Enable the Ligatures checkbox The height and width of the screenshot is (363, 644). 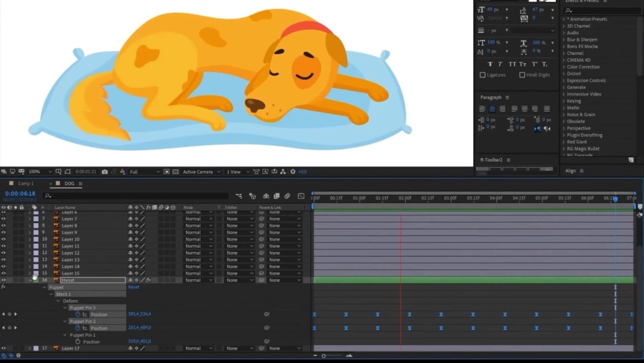(482, 75)
